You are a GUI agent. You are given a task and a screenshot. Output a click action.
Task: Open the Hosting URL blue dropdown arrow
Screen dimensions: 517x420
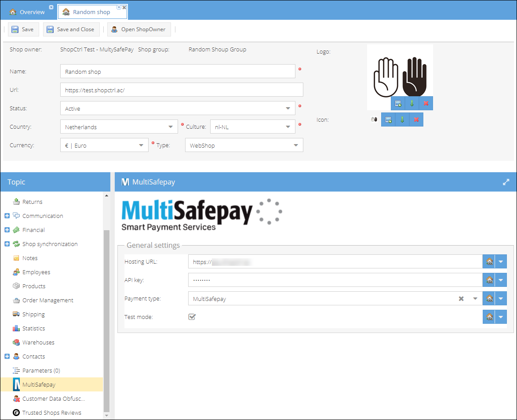tap(501, 262)
